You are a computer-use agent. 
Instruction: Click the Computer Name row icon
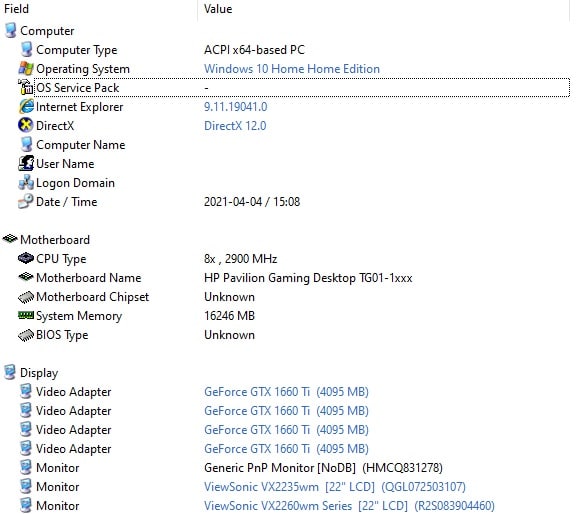tap(26, 145)
